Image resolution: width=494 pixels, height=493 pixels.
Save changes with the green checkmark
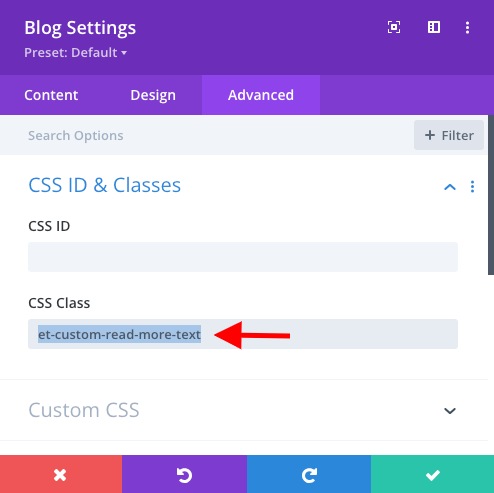pyautogui.click(x=432, y=474)
